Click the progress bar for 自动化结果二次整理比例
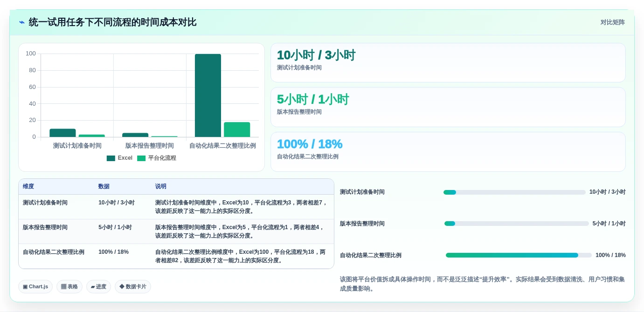The height and width of the screenshot is (312, 644). [x=519, y=255]
